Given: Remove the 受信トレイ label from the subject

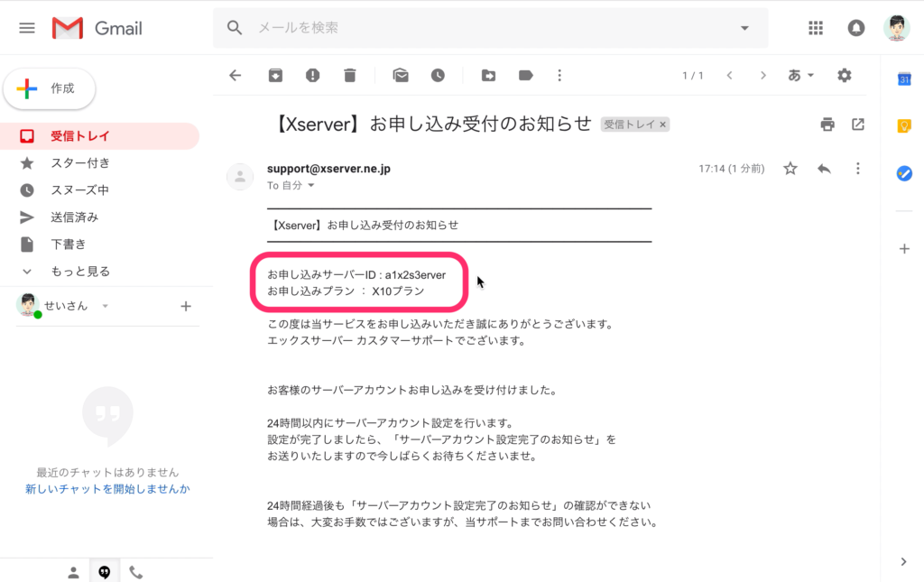Looking at the screenshot, I should point(663,124).
